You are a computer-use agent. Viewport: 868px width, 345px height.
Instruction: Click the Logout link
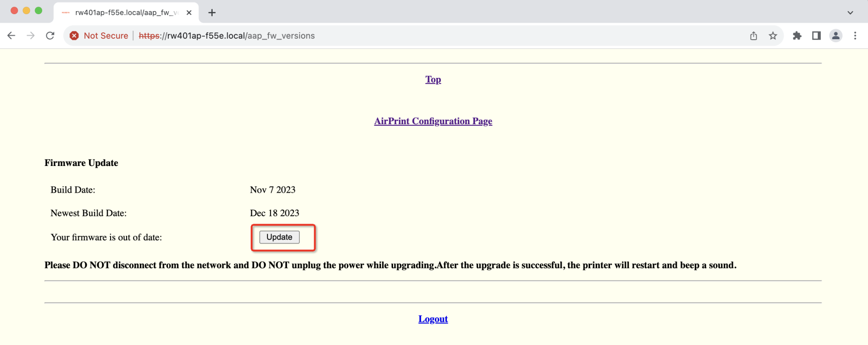433,319
